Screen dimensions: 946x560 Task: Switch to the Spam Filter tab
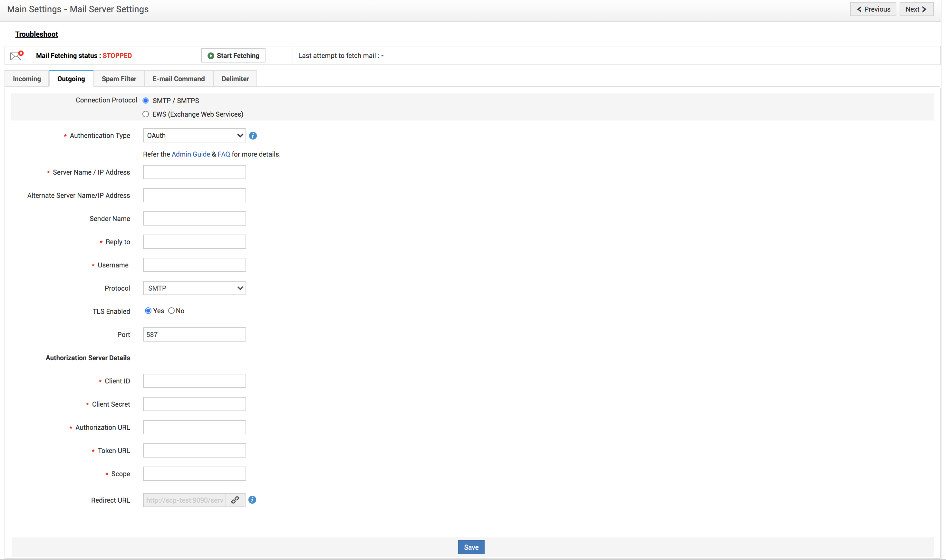tap(119, 79)
